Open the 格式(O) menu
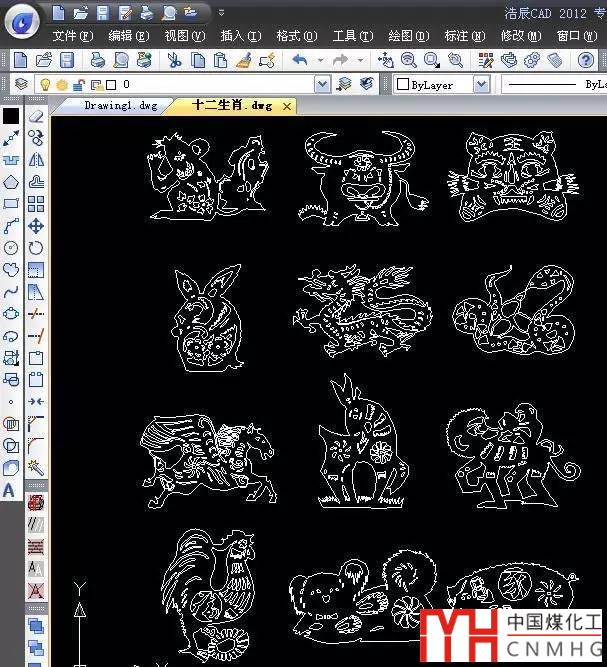Viewport: 607px width, 667px height. click(297, 36)
